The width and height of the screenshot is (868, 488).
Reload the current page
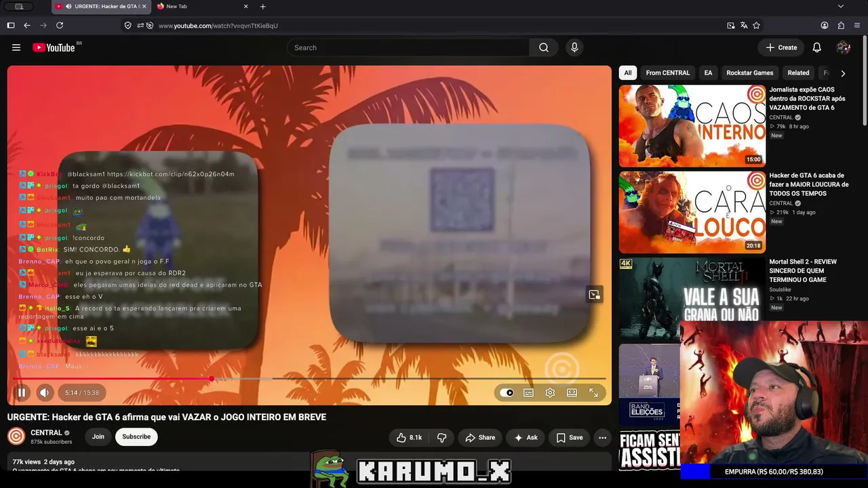pyautogui.click(x=60, y=26)
